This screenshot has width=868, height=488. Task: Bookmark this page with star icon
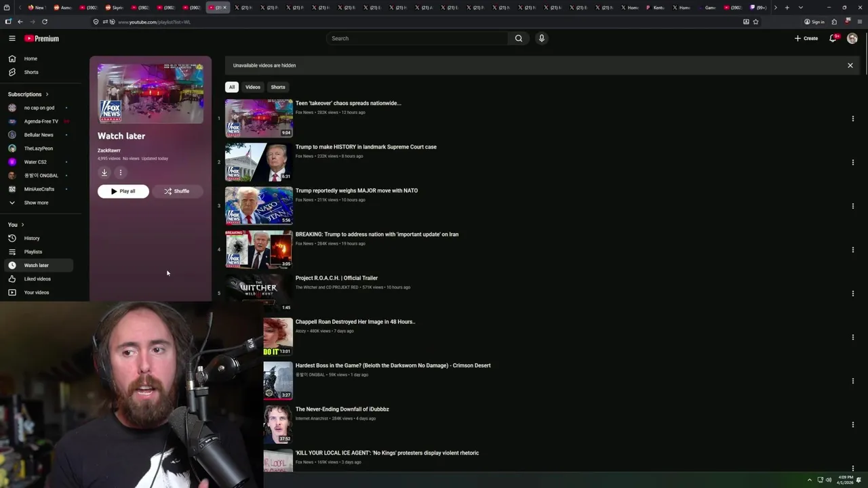point(755,22)
